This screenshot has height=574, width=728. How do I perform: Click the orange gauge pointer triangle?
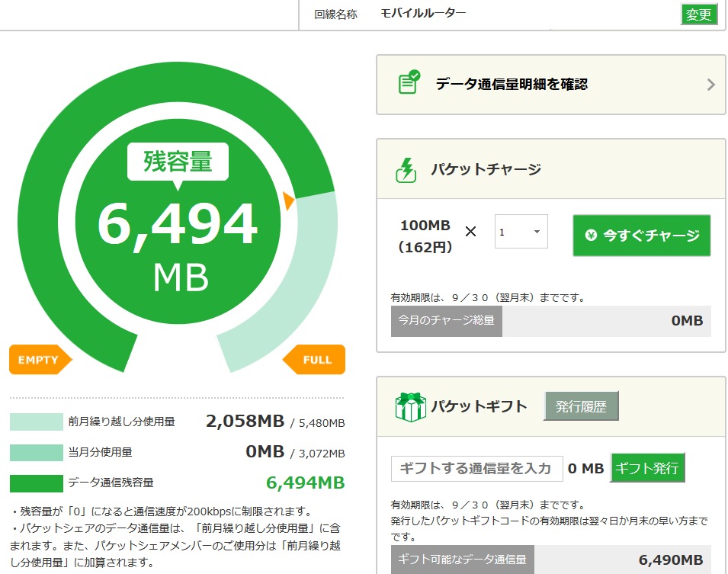tap(288, 200)
